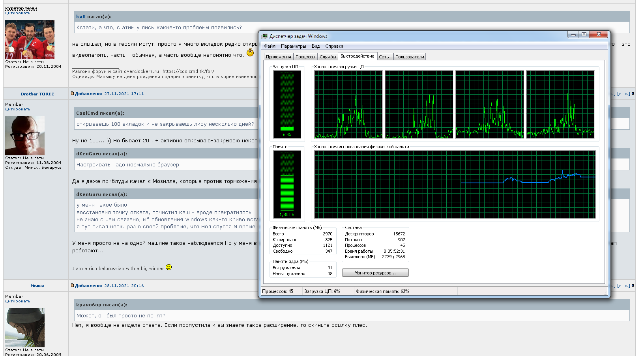Click 'цитировать' link under Куратор темы
This screenshot has height=356, width=644.
(x=17, y=13)
